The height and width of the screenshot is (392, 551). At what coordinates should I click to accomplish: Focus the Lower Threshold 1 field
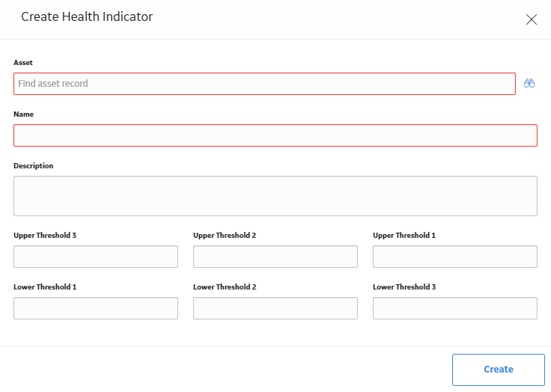pyautogui.click(x=96, y=308)
